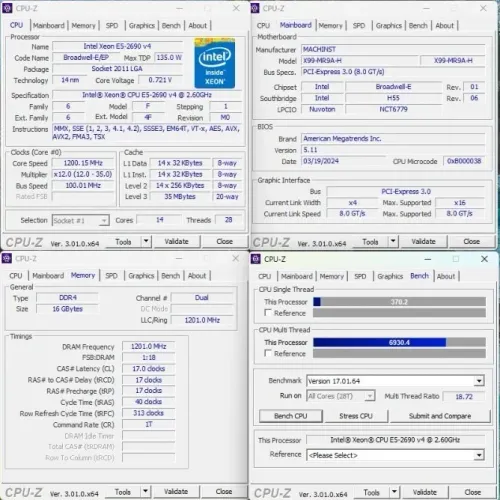Click the CPU Microcode 0xB000038 value
The width and height of the screenshot is (500, 500).
(x=464, y=161)
